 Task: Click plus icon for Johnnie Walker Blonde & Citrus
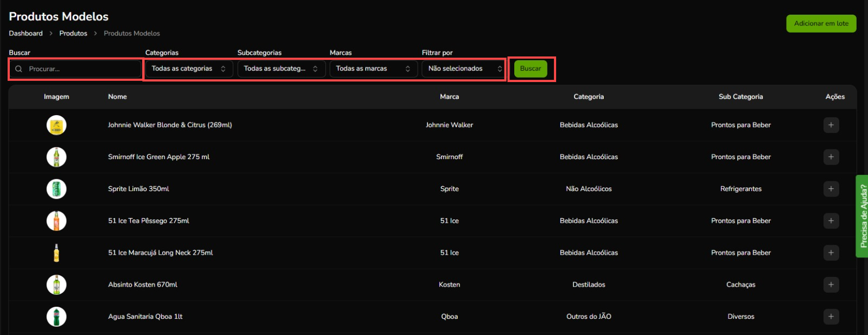tap(831, 125)
